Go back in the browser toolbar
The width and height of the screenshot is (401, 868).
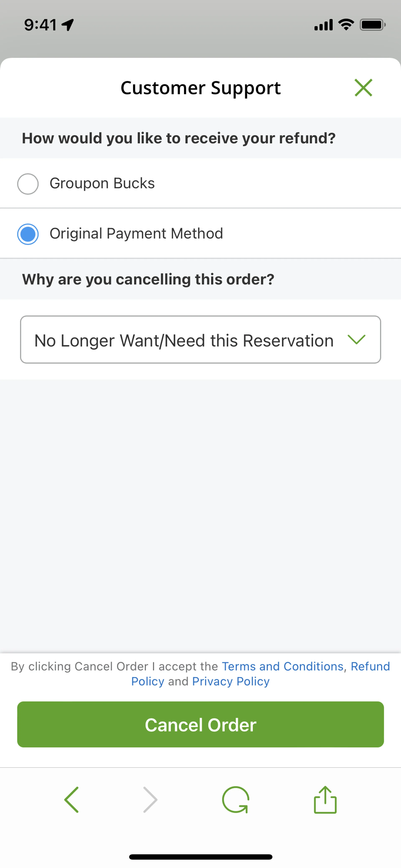click(71, 800)
